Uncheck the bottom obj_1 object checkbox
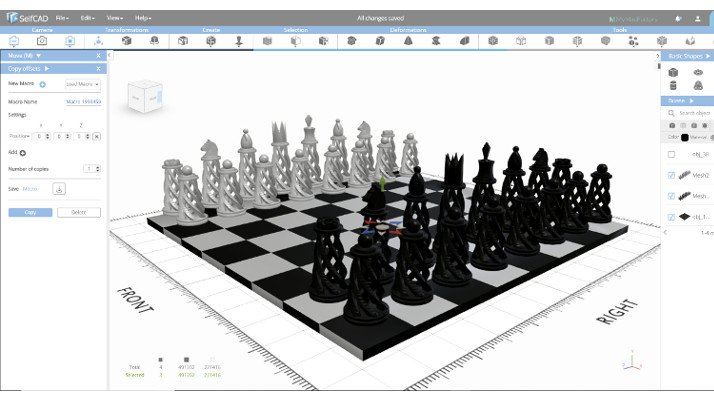This screenshot has height=400, width=714. pyautogui.click(x=671, y=217)
